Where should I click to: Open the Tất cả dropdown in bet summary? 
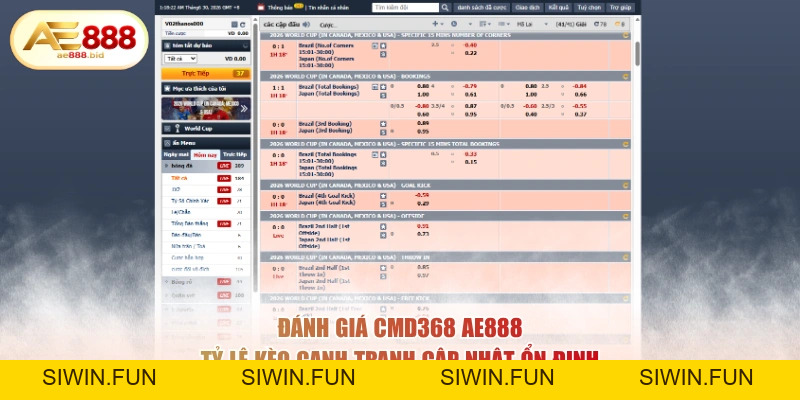tap(181, 59)
